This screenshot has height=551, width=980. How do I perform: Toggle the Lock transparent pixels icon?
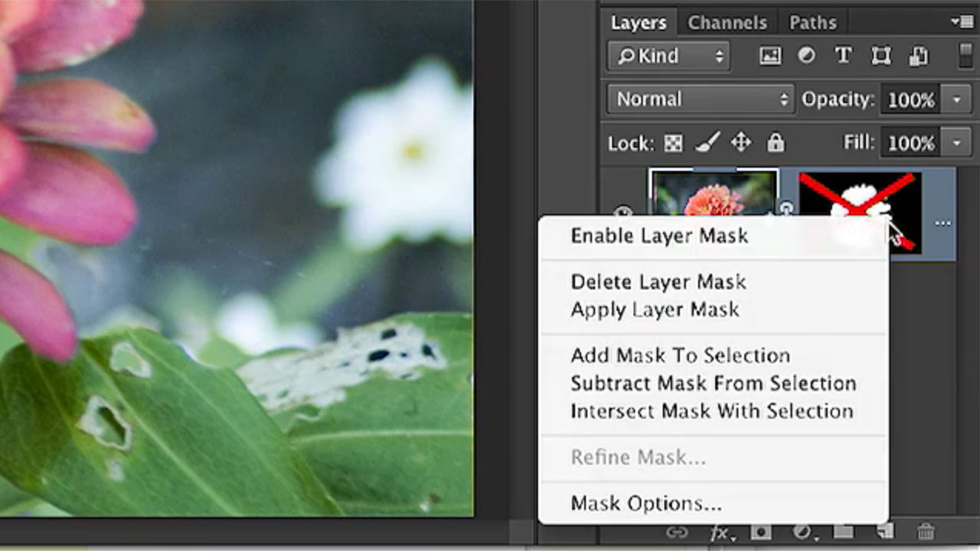point(672,142)
